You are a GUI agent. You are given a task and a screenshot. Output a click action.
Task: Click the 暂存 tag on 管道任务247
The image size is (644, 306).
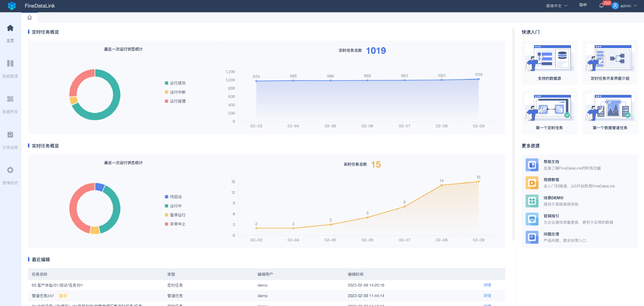pyautogui.click(x=63, y=296)
